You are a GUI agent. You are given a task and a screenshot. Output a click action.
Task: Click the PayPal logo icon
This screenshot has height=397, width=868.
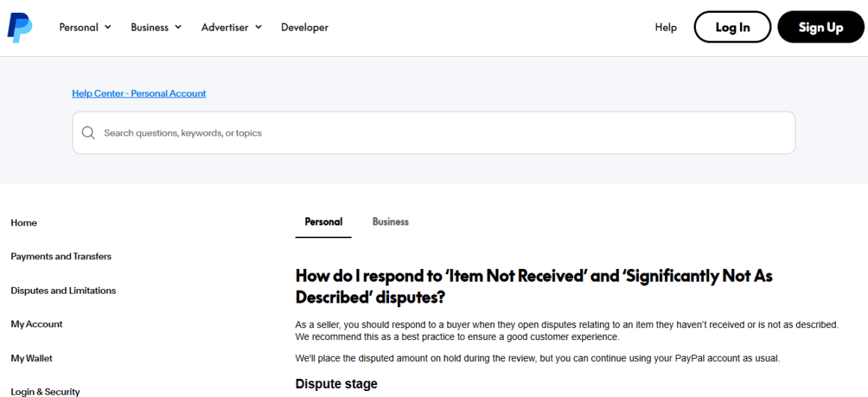(20, 27)
